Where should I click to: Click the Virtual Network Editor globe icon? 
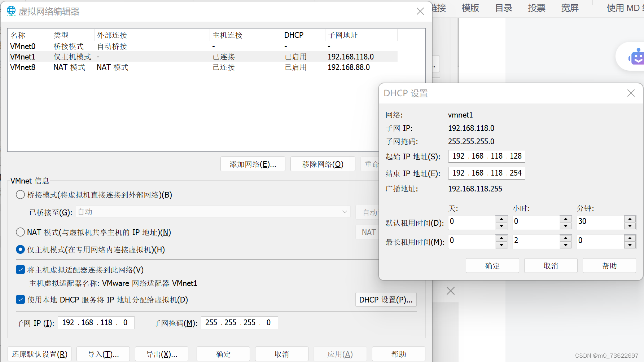[11, 11]
